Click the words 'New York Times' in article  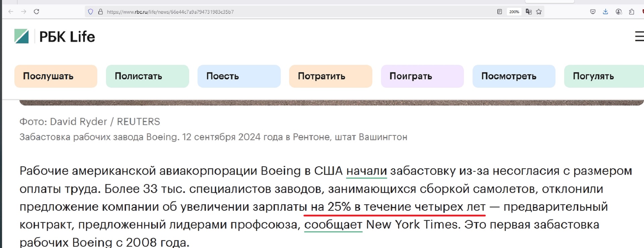pos(413,224)
